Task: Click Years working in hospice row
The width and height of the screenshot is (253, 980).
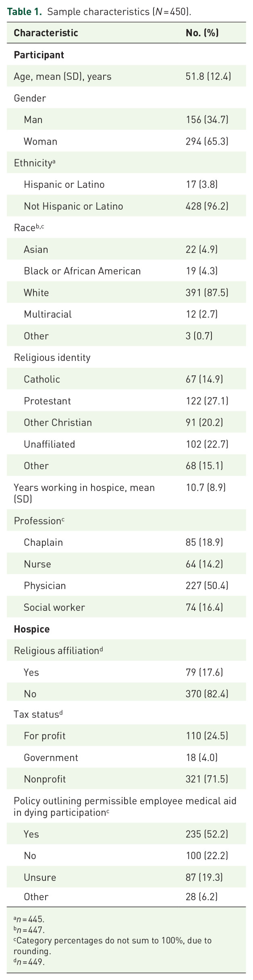Action: tap(126, 493)
